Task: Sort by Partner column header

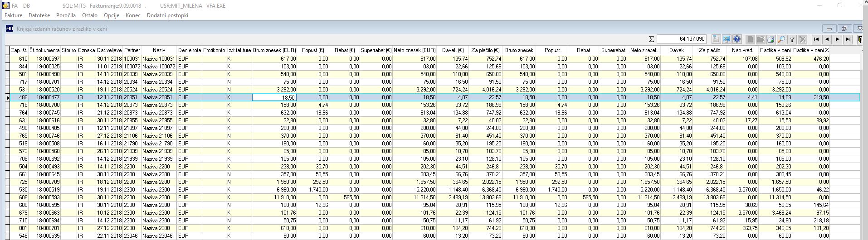Action: 132,50
